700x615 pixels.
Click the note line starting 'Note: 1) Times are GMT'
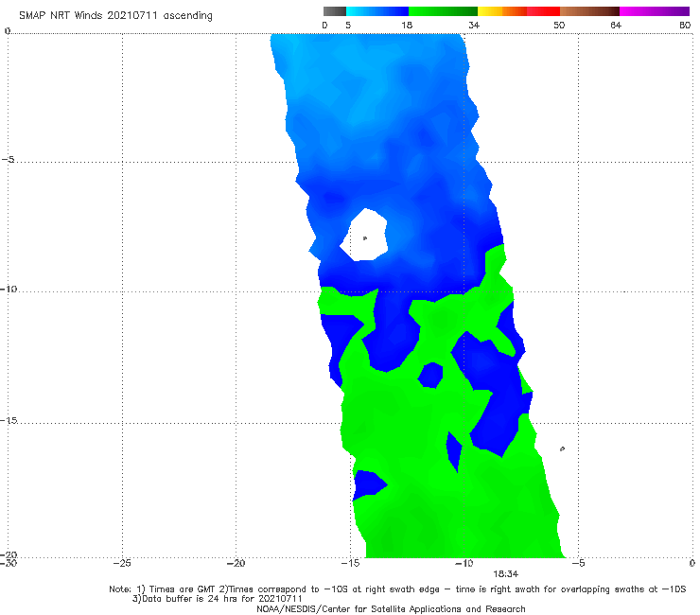click(x=397, y=589)
